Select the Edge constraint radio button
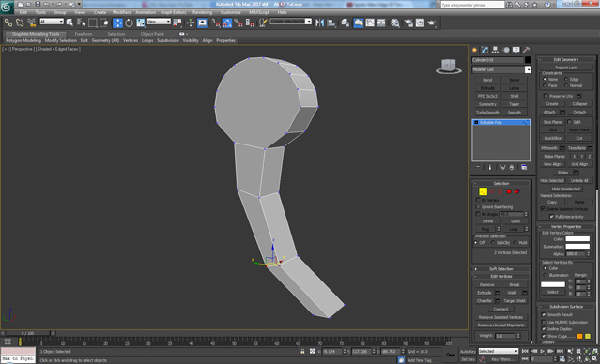 pos(566,79)
